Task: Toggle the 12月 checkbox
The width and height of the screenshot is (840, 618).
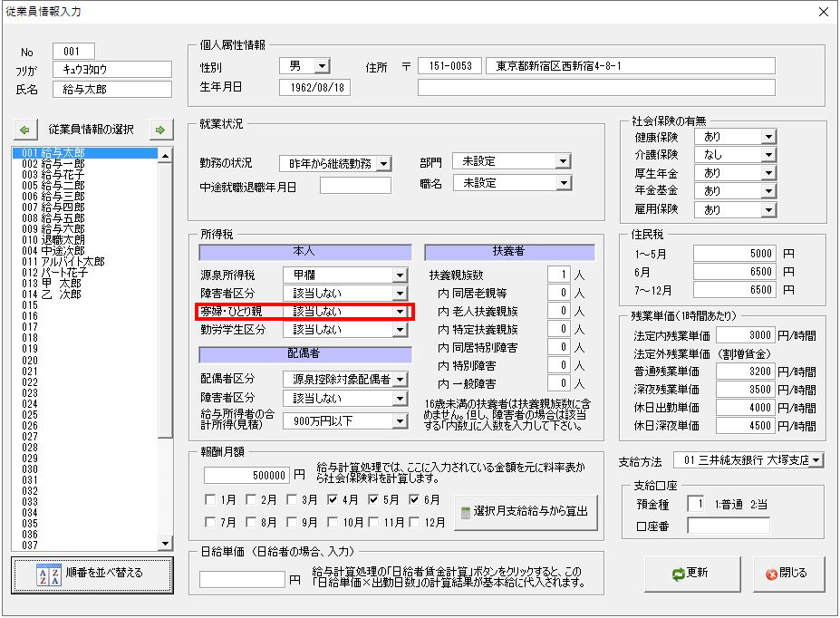Action: [413, 522]
